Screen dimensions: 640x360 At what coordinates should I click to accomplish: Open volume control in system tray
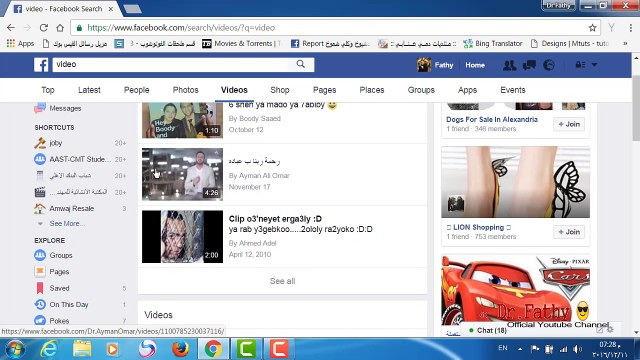577,349
